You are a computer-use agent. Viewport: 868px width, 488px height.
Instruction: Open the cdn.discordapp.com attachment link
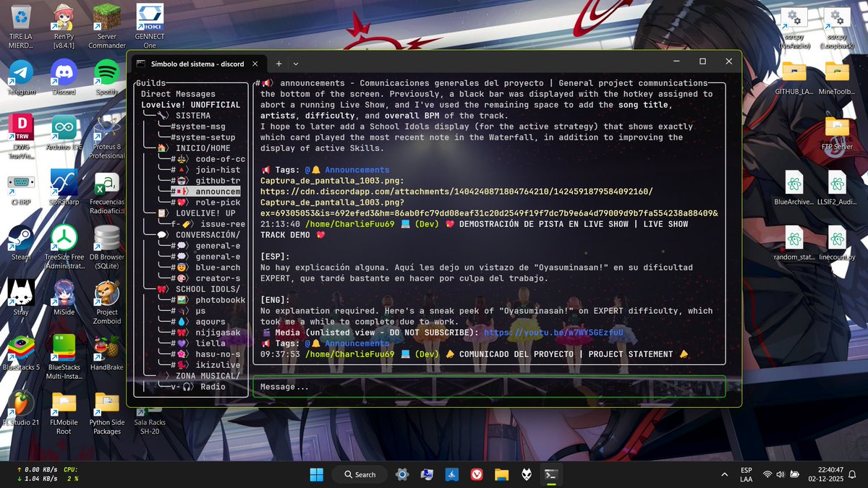(x=489, y=202)
